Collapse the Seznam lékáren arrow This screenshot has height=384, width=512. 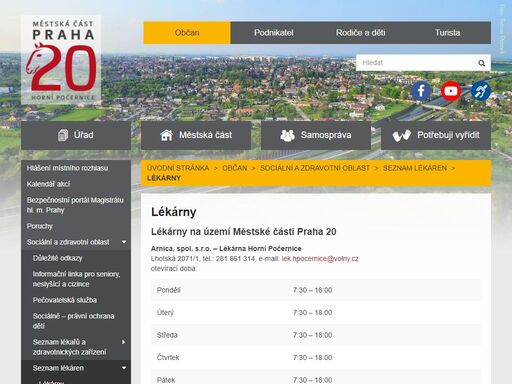point(124,368)
